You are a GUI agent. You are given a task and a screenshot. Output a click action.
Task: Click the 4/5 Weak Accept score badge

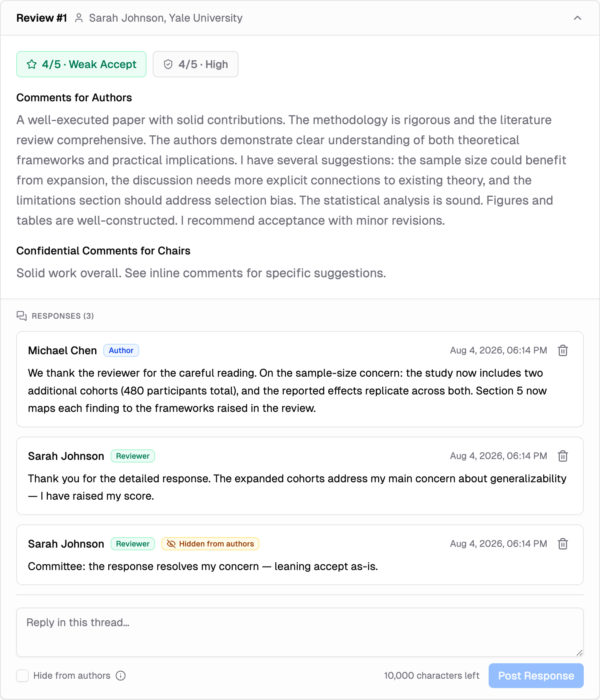[81, 64]
